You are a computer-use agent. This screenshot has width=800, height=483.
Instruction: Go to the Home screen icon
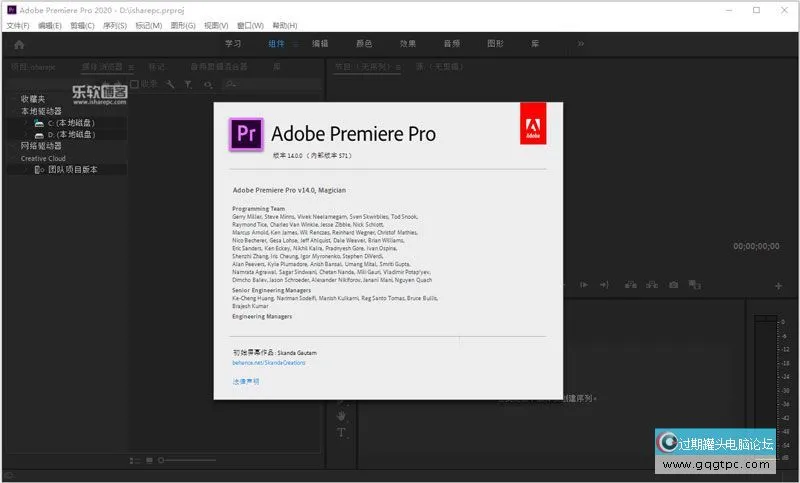pyautogui.click(x=19, y=45)
